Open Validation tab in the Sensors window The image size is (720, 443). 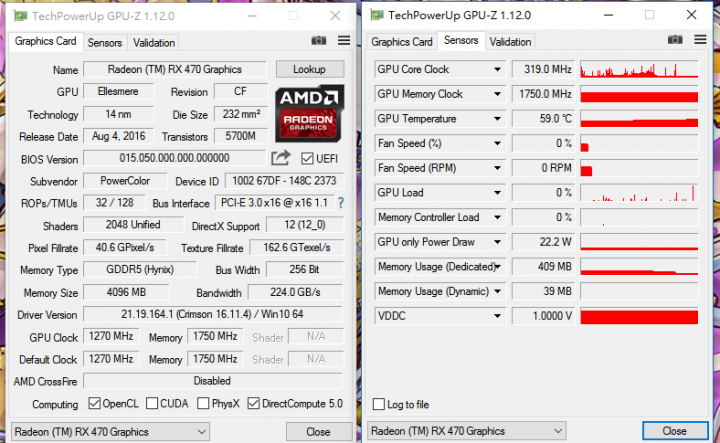(510, 42)
